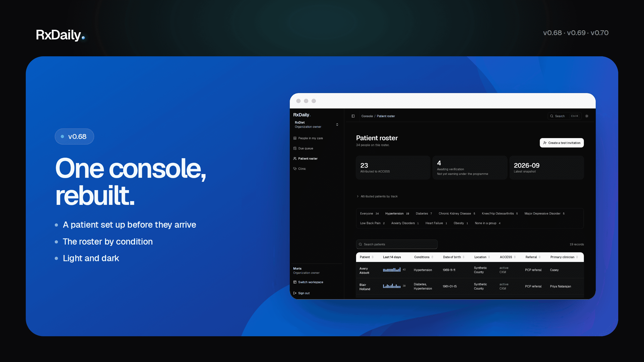The image size is (644, 362).
Task: Filter roster by None in a group
Action: (488, 223)
